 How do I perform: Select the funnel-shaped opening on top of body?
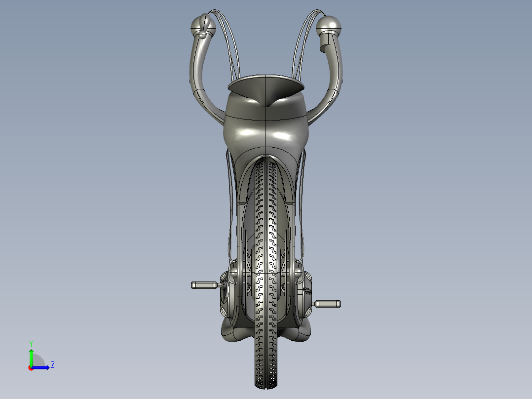click(x=266, y=90)
